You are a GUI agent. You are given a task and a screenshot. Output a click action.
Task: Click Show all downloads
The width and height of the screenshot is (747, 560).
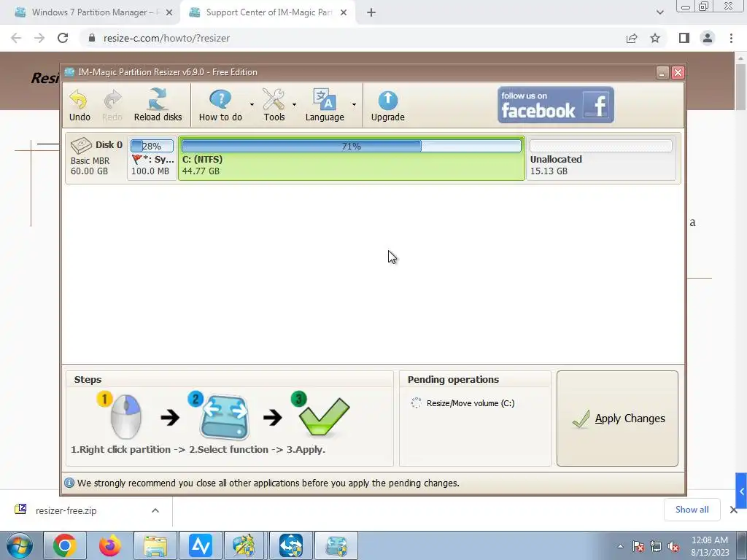click(692, 510)
